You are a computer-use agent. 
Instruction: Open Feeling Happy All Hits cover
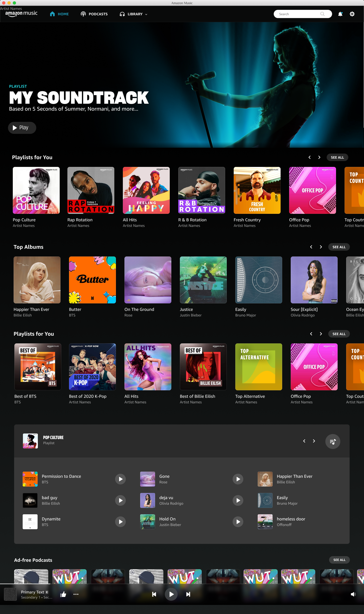146,190
